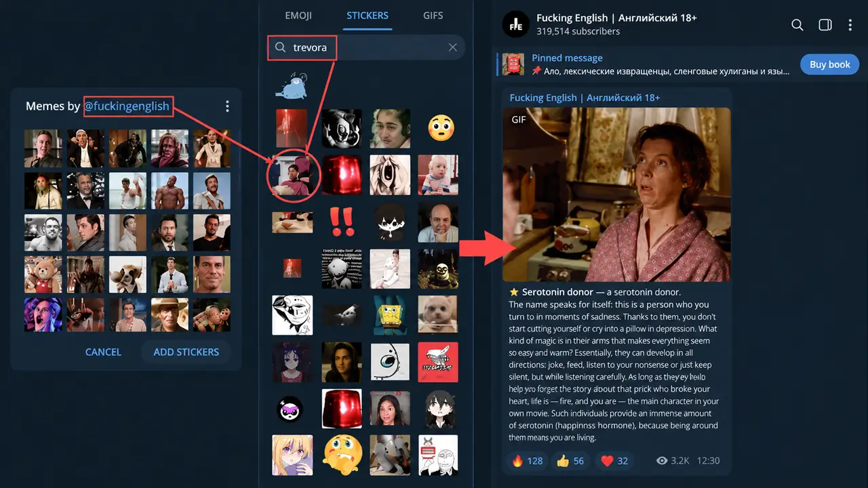
Task: Switch to the EMOJI tab
Action: (298, 15)
